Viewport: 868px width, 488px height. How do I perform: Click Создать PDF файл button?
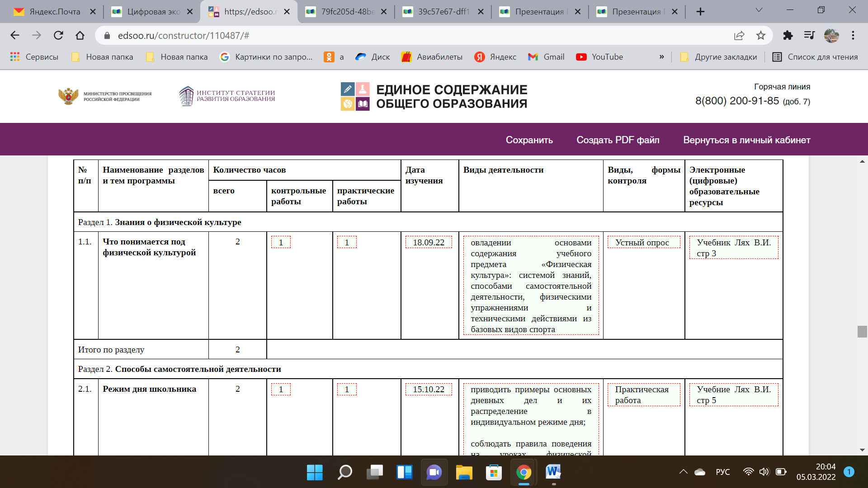pyautogui.click(x=618, y=139)
